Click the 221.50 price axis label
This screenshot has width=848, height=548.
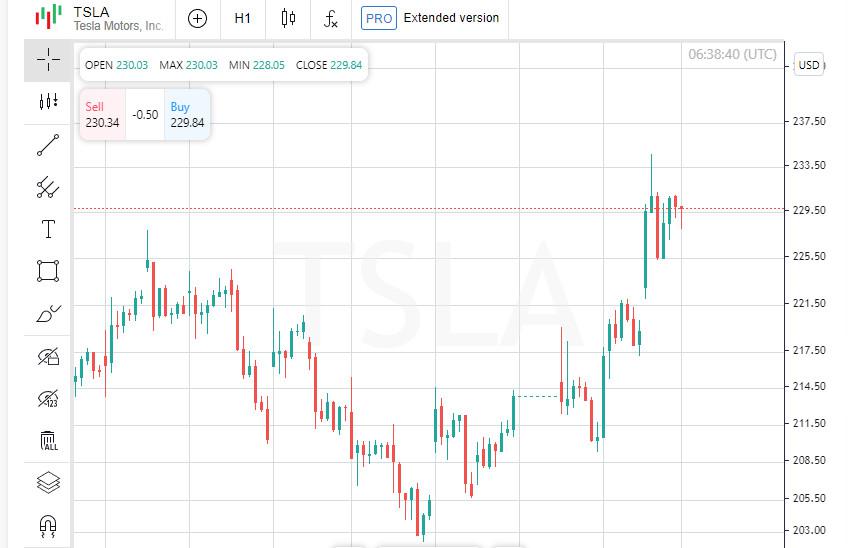click(x=809, y=303)
